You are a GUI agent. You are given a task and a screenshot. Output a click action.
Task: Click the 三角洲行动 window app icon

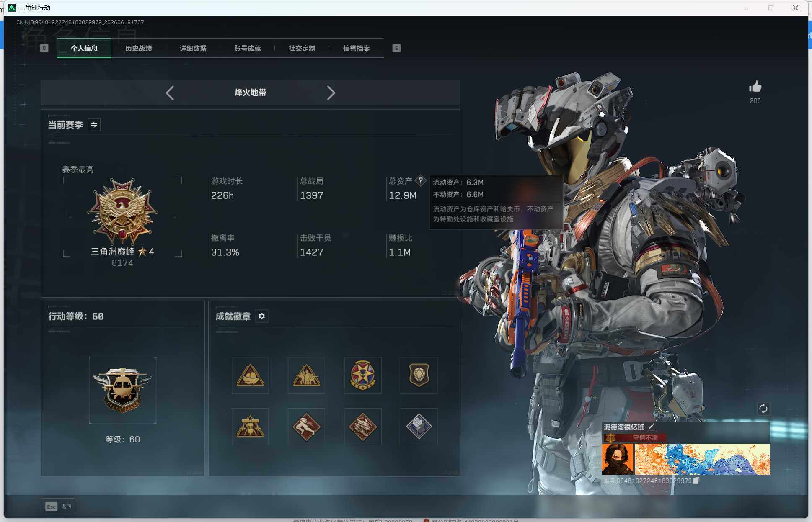12,8
